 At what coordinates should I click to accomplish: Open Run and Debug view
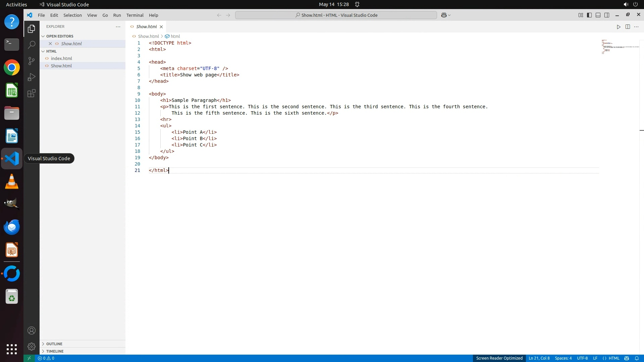[32, 77]
